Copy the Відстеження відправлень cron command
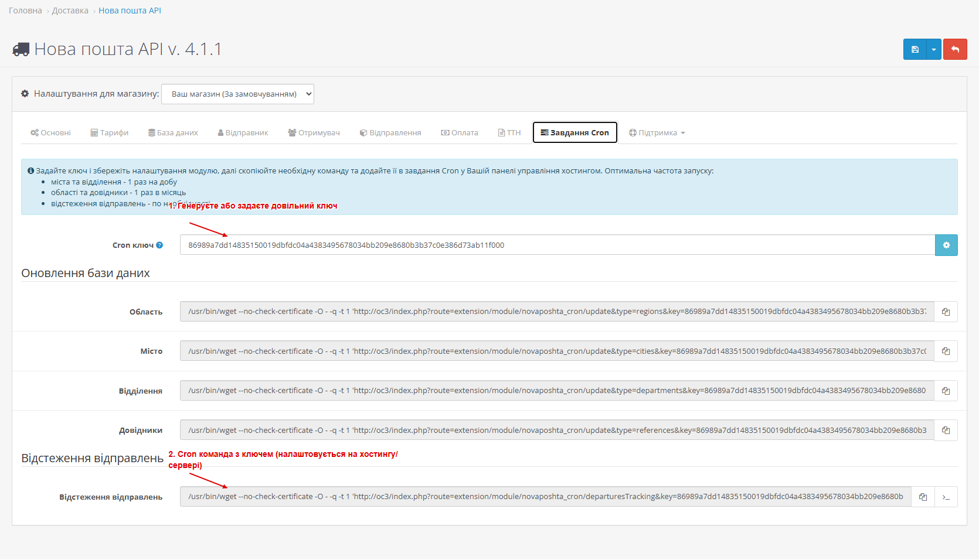979x560 pixels. [x=923, y=497]
